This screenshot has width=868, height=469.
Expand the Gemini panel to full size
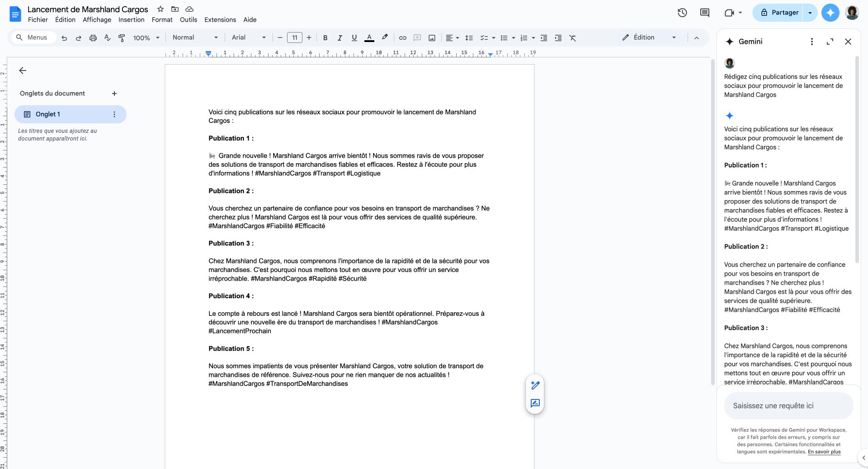(830, 42)
